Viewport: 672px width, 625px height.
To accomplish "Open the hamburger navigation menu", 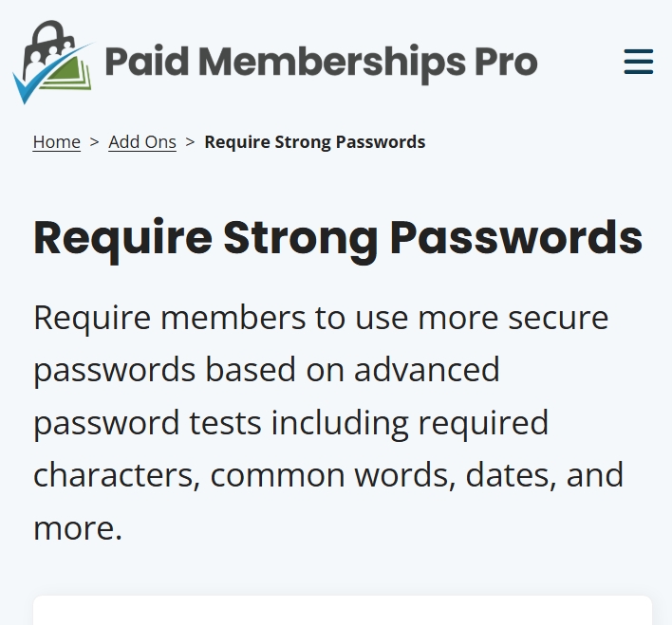I will click(x=639, y=62).
